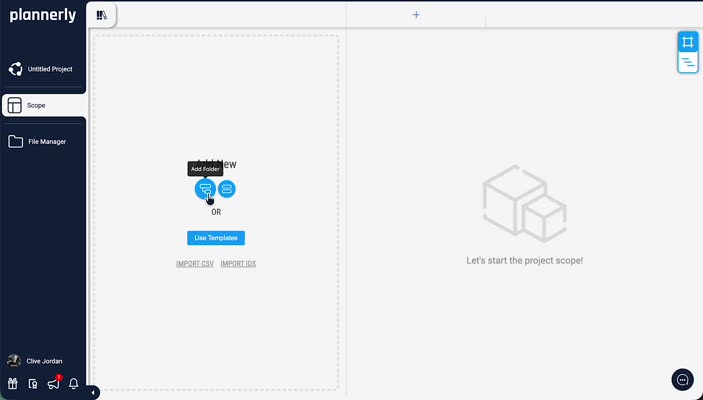703x400 pixels.
Task: Open announcements megaphone icon
Action: point(53,383)
